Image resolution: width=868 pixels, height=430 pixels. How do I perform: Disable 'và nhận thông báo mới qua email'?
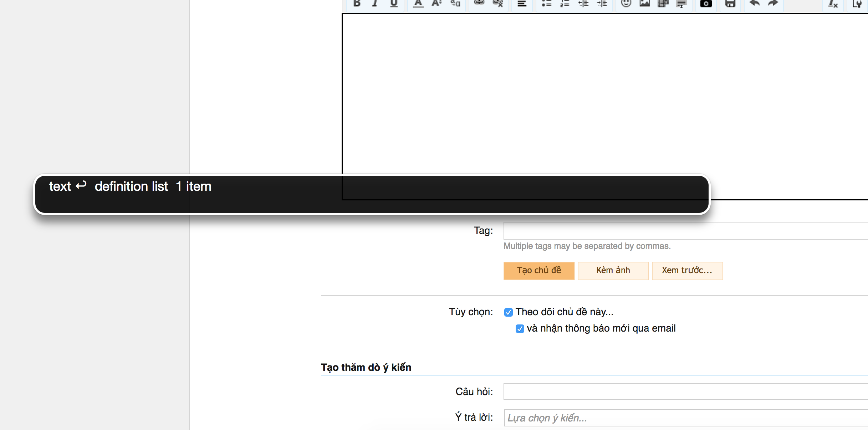pos(520,329)
